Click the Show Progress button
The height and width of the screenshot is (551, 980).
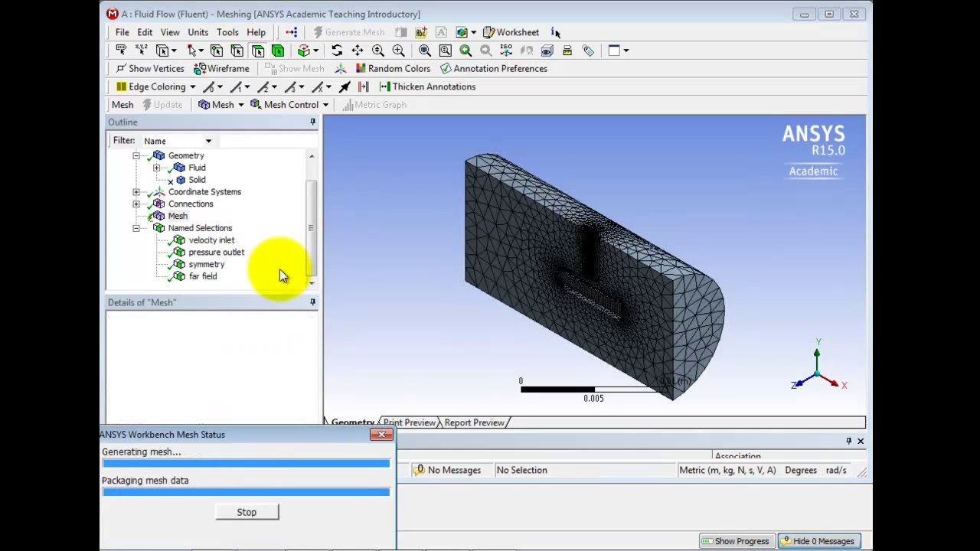737,541
